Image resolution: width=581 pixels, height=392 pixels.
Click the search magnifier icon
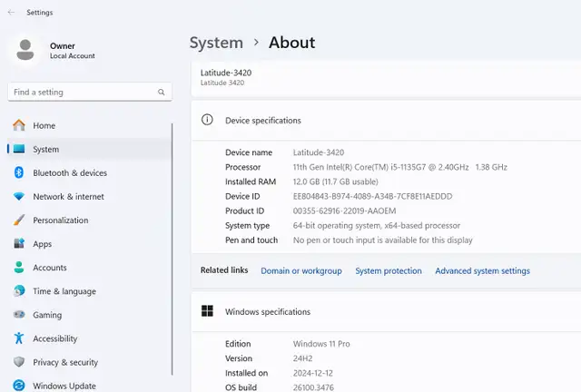pyautogui.click(x=162, y=92)
